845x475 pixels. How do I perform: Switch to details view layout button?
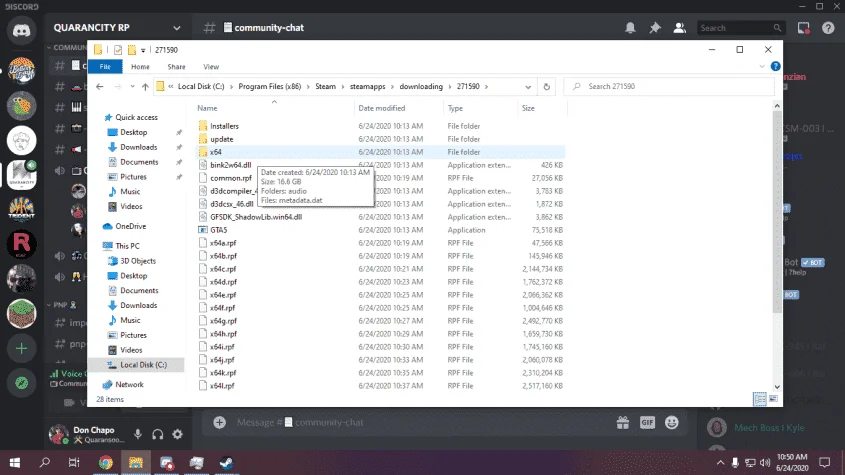pos(760,399)
